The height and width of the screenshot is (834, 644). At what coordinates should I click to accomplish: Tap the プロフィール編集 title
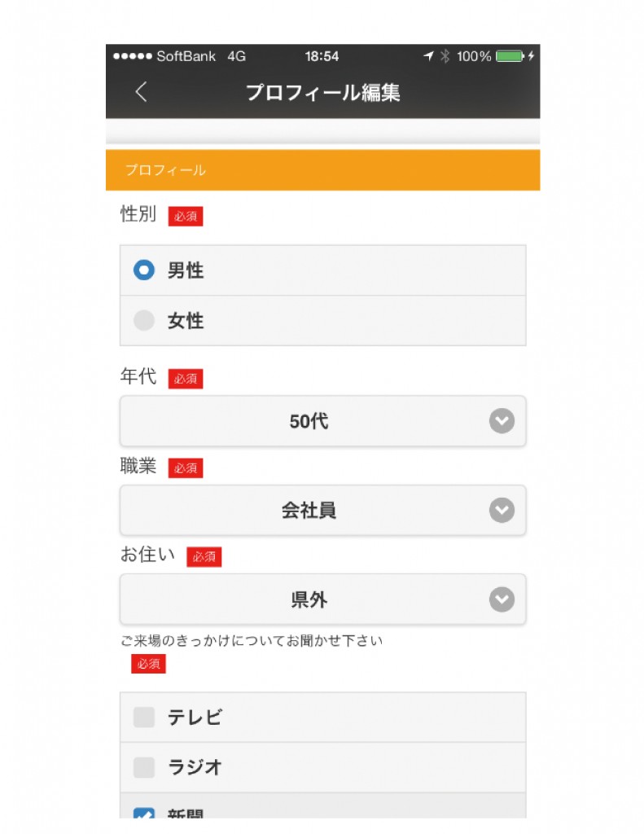pos(322,93)
